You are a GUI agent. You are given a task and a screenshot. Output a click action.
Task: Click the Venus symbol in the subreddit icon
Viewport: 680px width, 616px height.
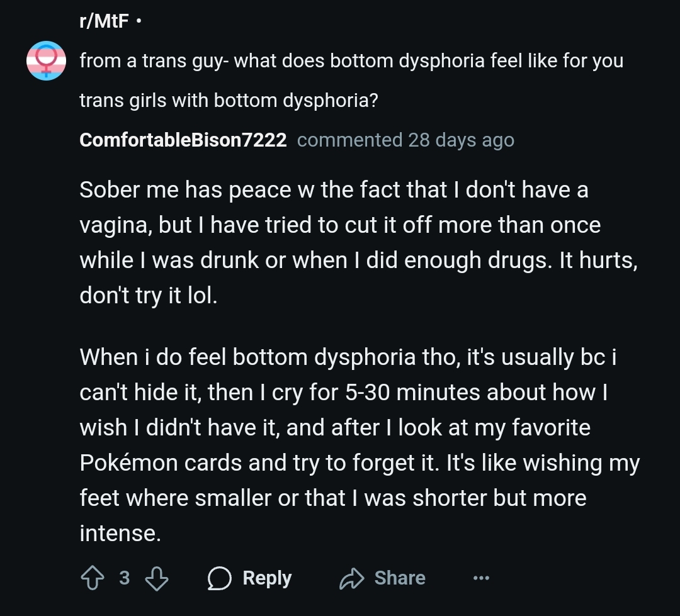tap(47, 61)
